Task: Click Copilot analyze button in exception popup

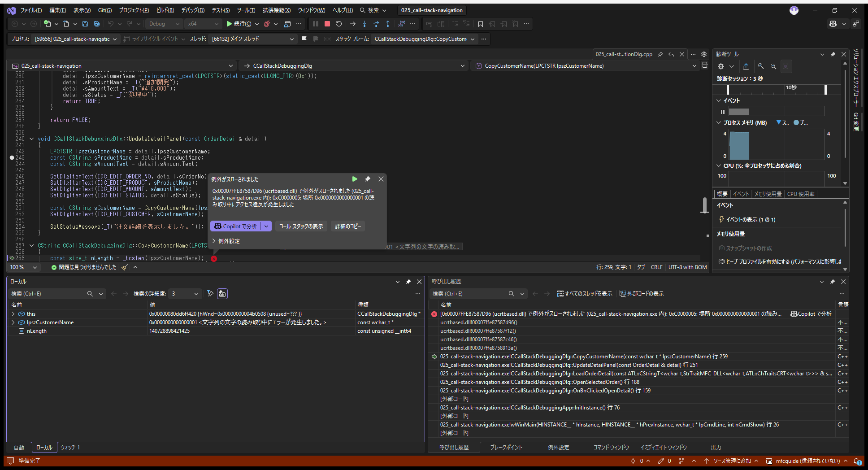Action: (235, 226)
